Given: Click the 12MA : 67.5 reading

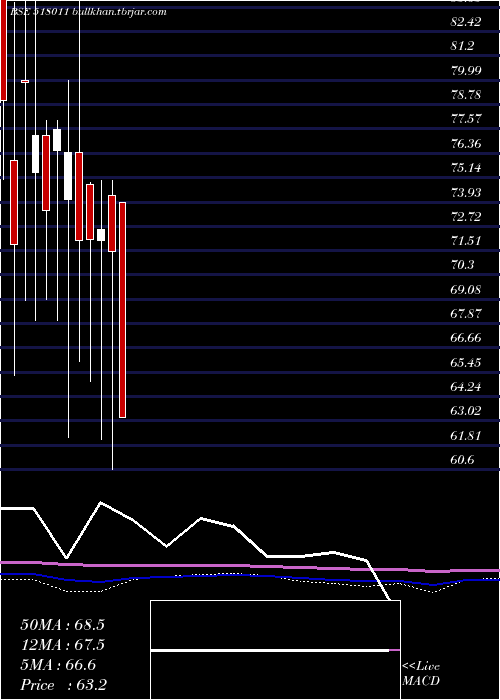Looking at the screenshot, I should [x=62, y=645].
